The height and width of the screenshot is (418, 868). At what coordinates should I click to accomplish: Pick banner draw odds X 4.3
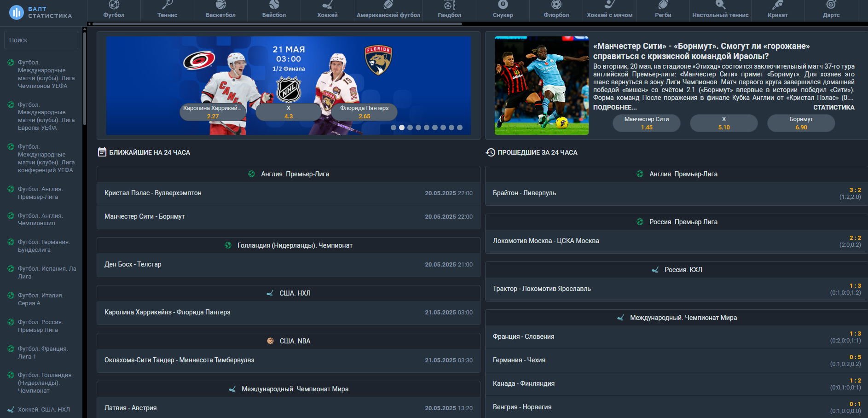(x=289, y=112)
